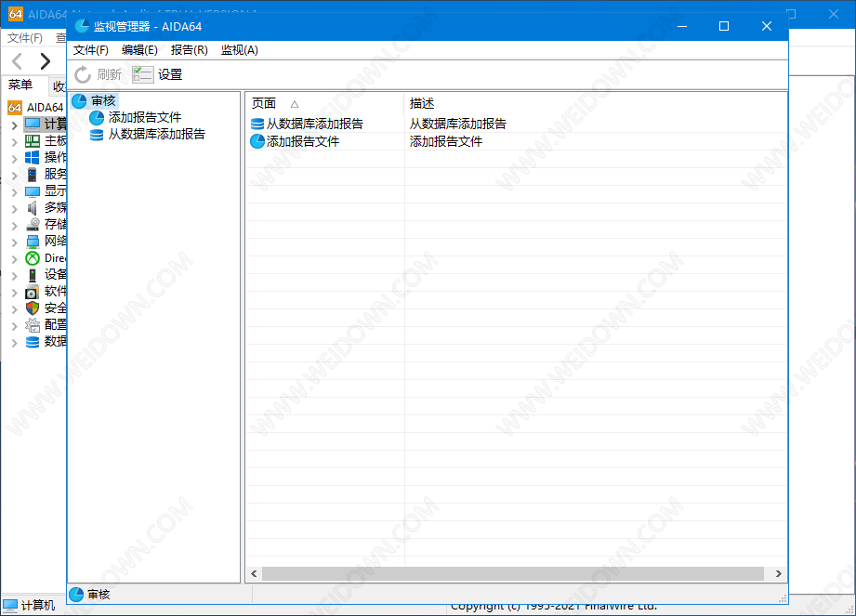Click the DirectX Xbox icon in sidebar
Screen dimensions: 856x616
pos(33,258)
